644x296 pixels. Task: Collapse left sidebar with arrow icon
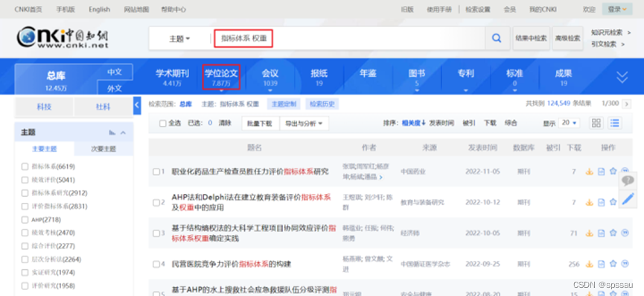point(137,106)
